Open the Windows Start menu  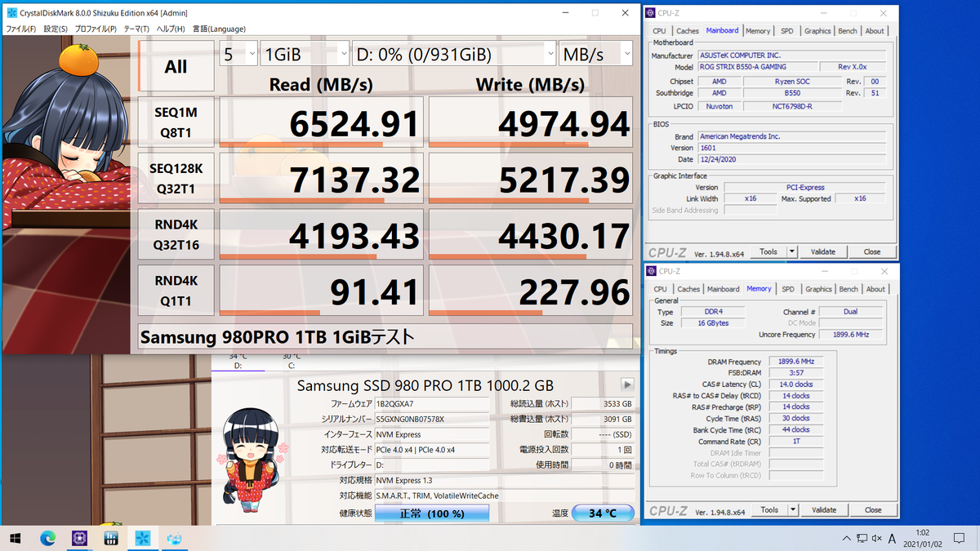[x=16, y=538]
